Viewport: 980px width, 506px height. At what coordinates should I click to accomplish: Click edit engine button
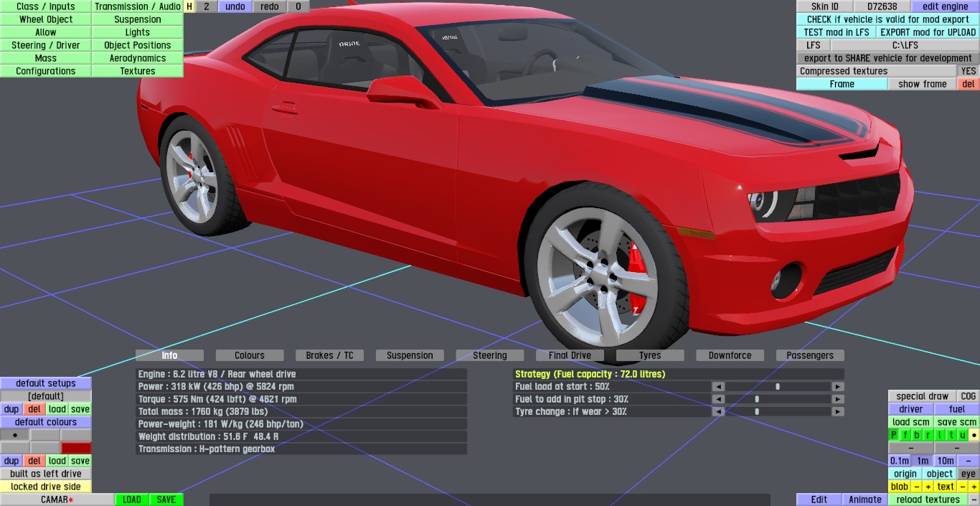click(946, 6)
